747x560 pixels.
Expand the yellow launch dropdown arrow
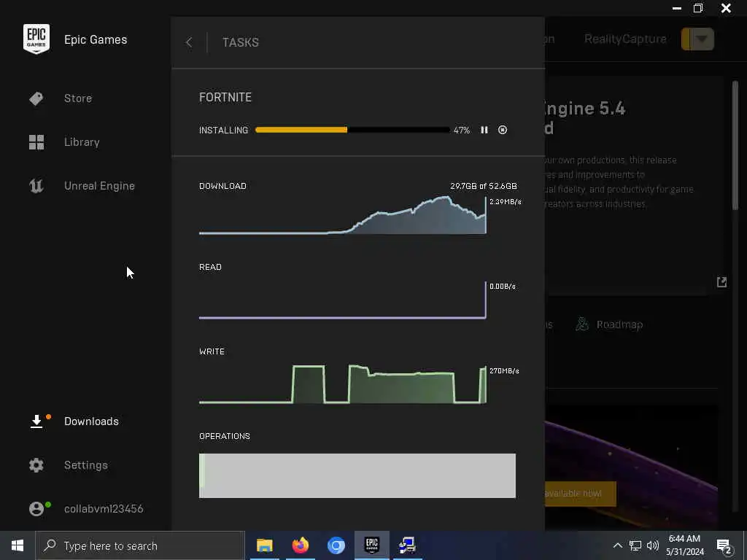click(x=702, y=39)
